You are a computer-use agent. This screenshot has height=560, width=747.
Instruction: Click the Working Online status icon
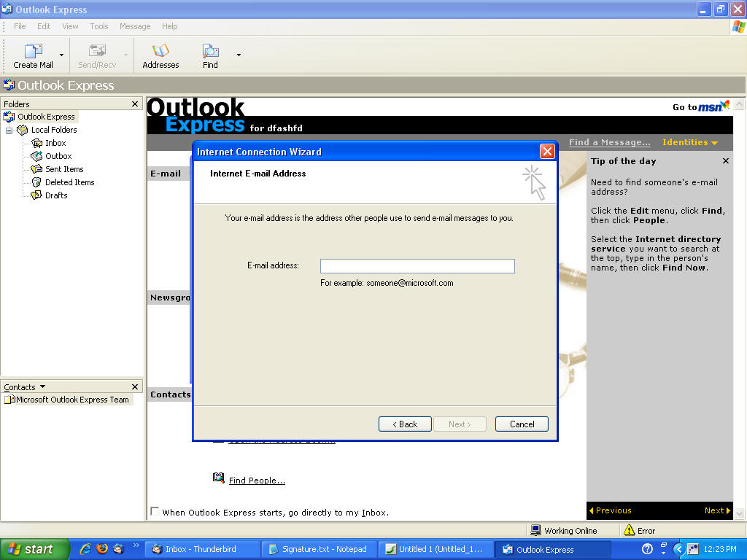click(x=536, y=531)
